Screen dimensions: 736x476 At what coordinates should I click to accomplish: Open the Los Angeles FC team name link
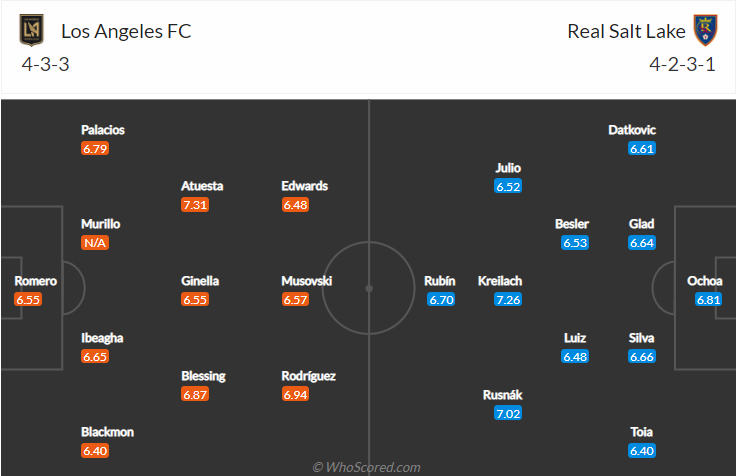click(x=126, y=31)
